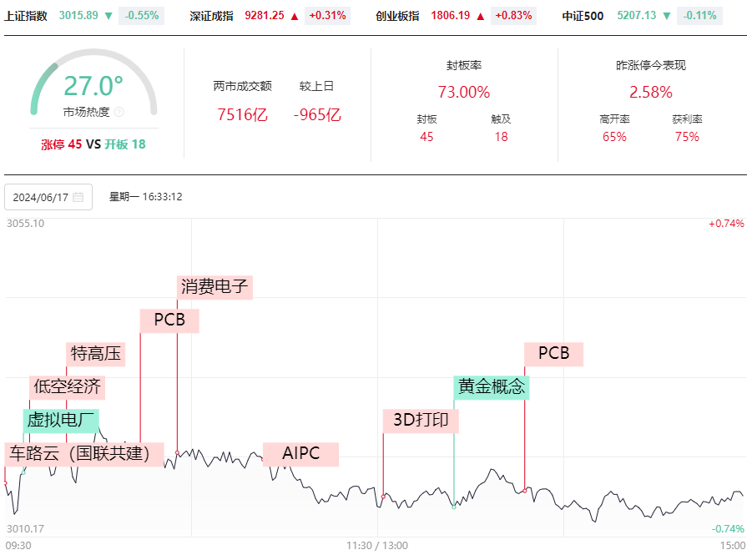
Task: Select the green 虚拟电厂 tag
Action: (61, 421)
